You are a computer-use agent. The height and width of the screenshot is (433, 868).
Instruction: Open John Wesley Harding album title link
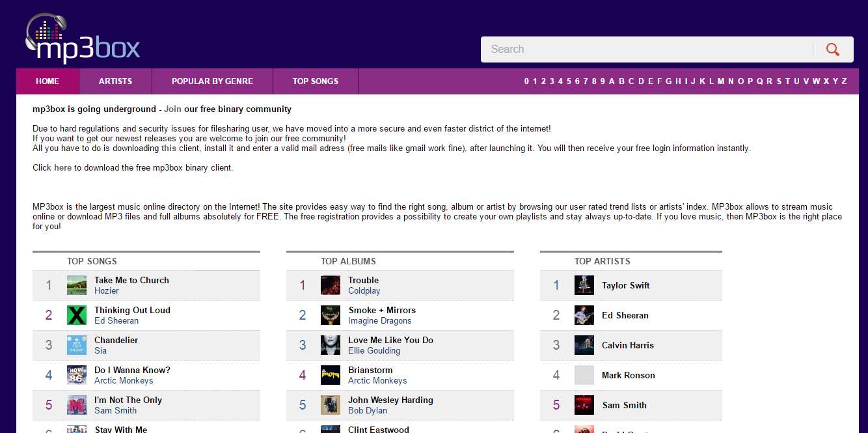click(x=390, y=400)
